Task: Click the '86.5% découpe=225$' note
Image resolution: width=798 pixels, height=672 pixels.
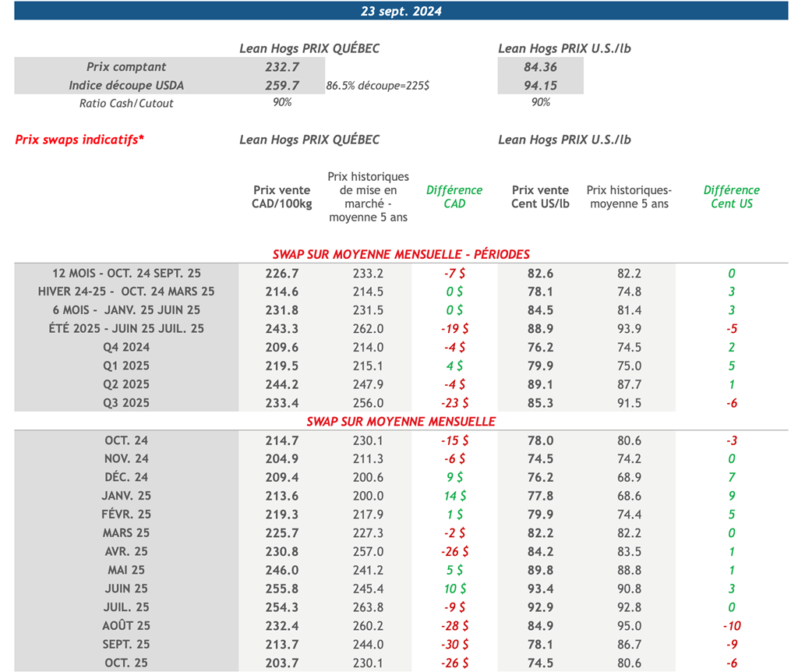Action: tap(378, 86)
